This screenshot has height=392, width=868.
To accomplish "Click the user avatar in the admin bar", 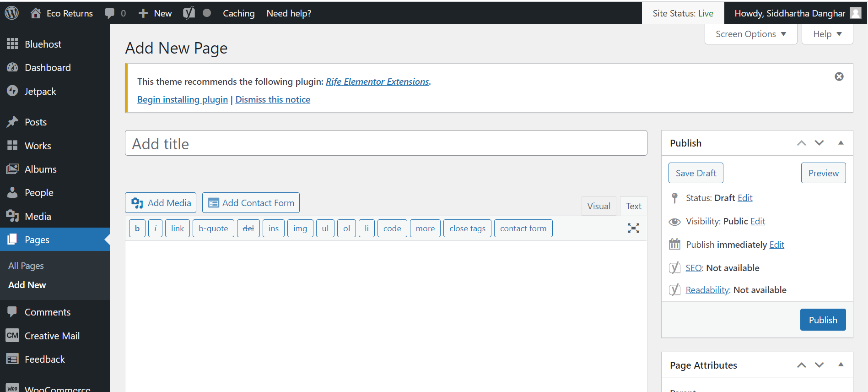I will click(855, 13).
